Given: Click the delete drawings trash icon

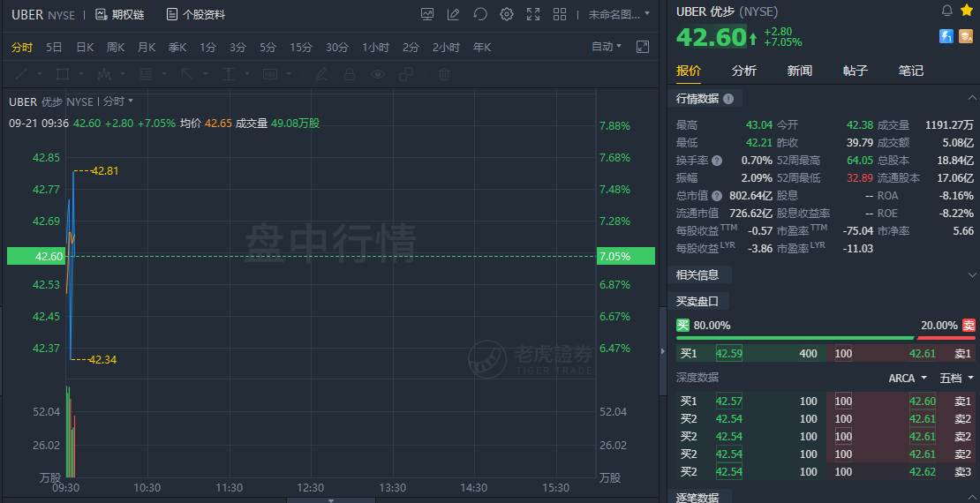Looking at the screenshot, I should pos(444,74).
